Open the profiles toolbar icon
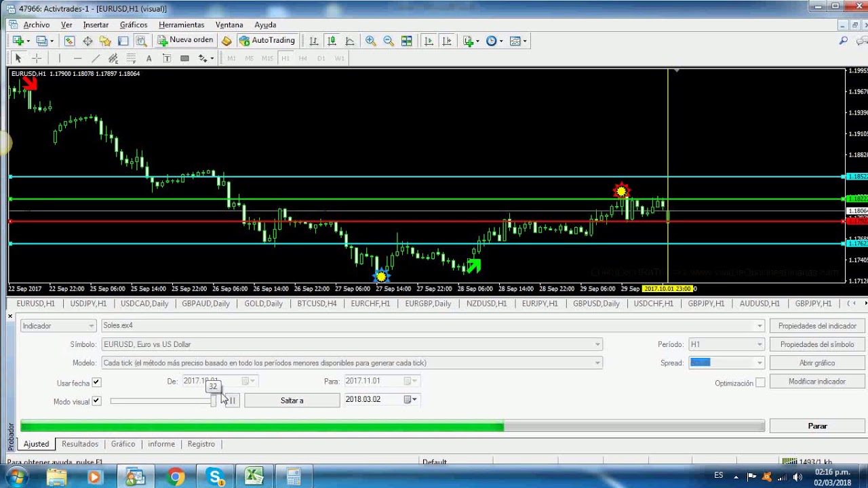Image resolution: width=868 pixels, height=488 pixels. (x=41, y=41)
